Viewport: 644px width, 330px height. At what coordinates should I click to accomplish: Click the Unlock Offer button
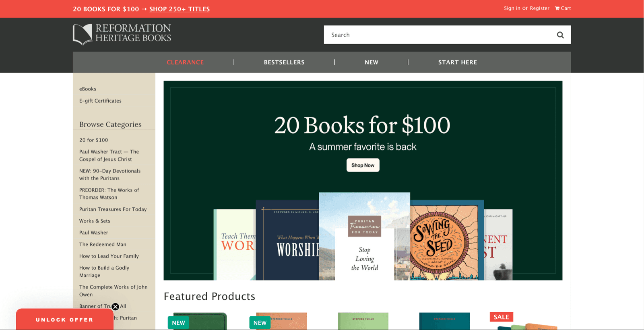point(64,320)
